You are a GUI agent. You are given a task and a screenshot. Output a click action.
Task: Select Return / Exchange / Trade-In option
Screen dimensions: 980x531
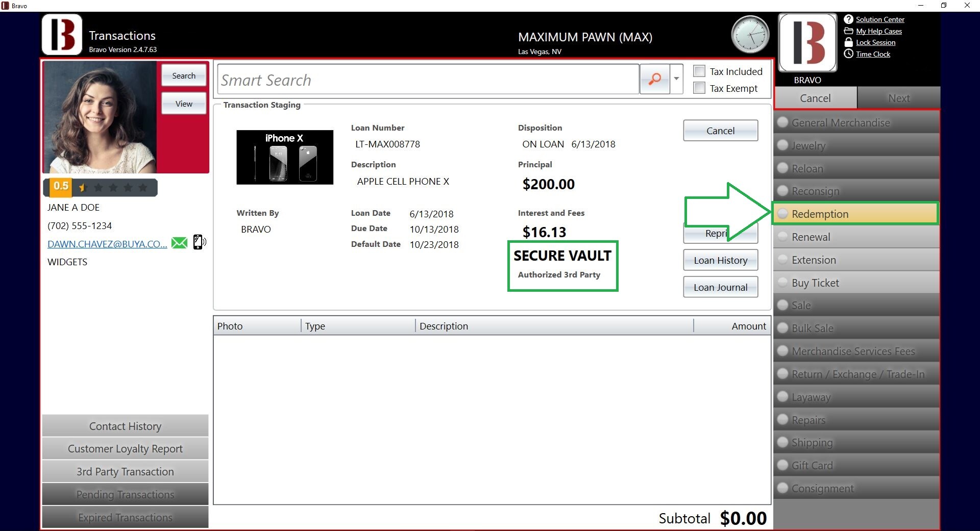[856, 374]
